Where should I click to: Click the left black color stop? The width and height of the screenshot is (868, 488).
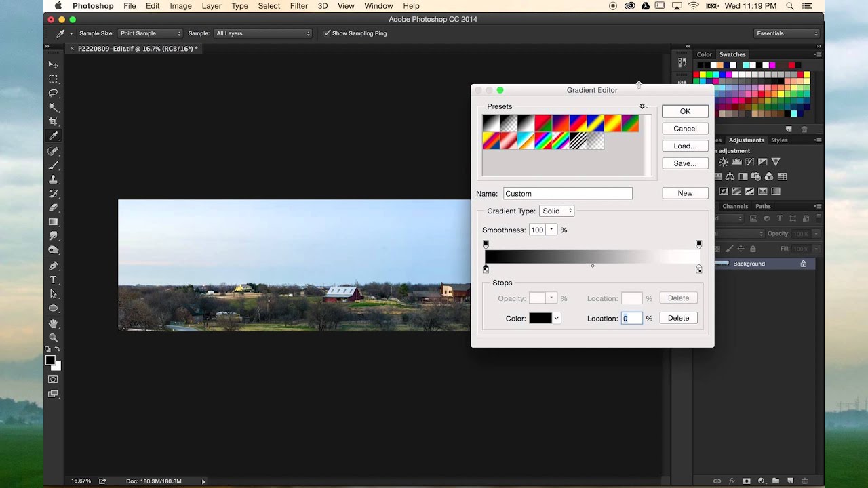coord(486,270)
